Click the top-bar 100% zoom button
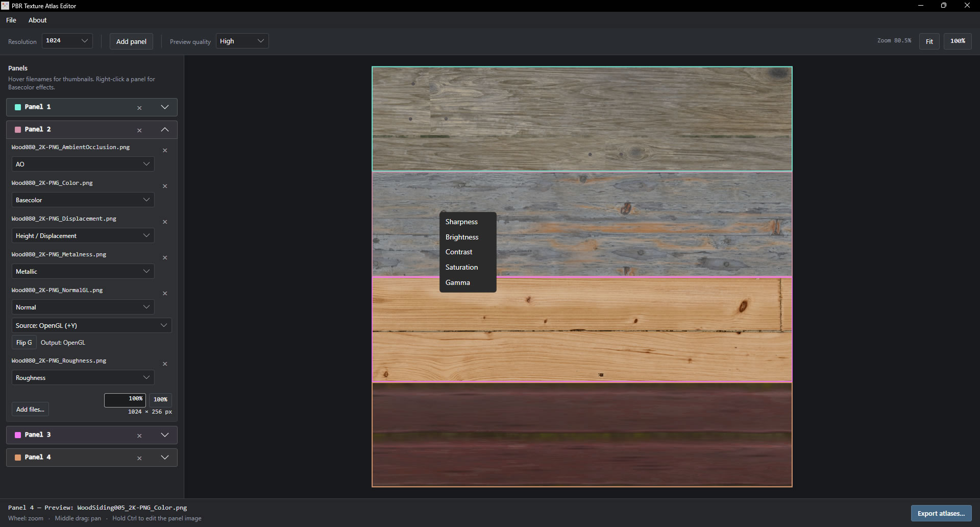980x527 pixels. click(x=958, y=41)
